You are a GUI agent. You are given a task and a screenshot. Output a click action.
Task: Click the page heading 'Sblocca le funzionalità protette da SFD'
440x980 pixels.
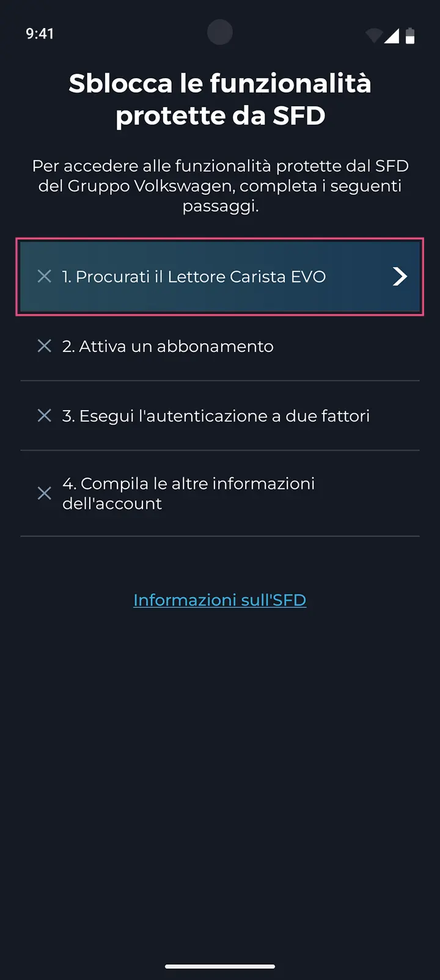coord(220,98)
